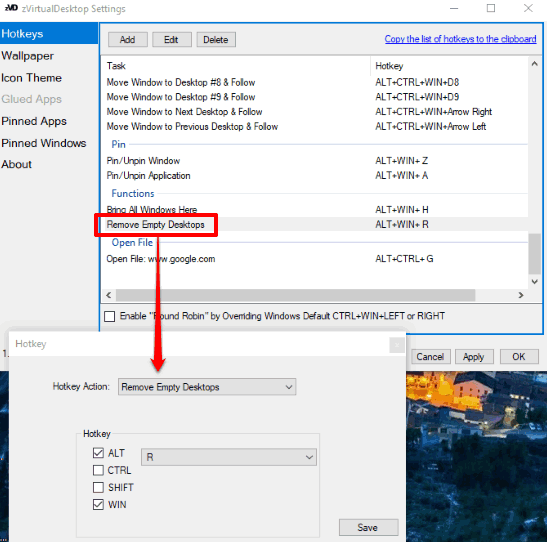Click the ALT+CTRL+ G hotkey cell
The width and height of the screenshot is (547, 542).
click(x=404, y=259)
